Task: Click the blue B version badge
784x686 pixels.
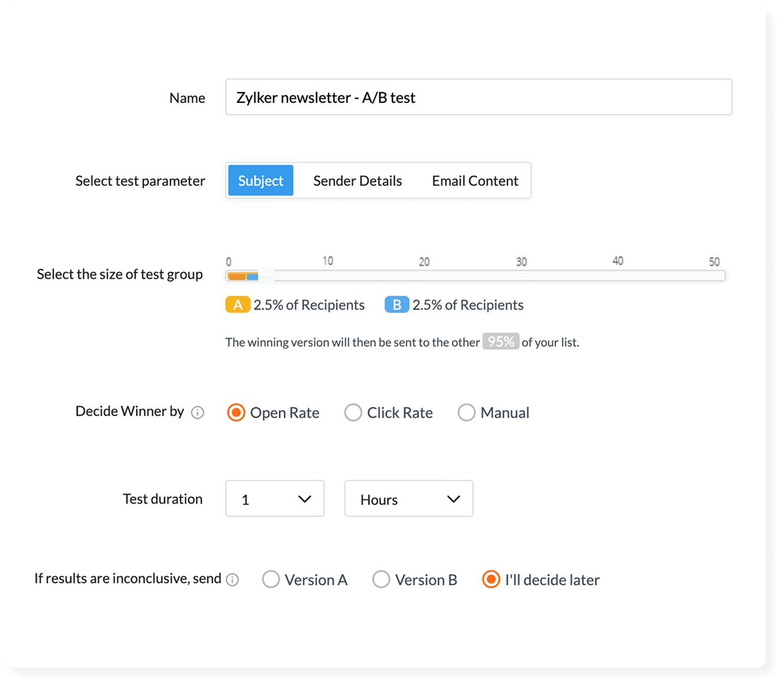Action: tap(397, 304)
